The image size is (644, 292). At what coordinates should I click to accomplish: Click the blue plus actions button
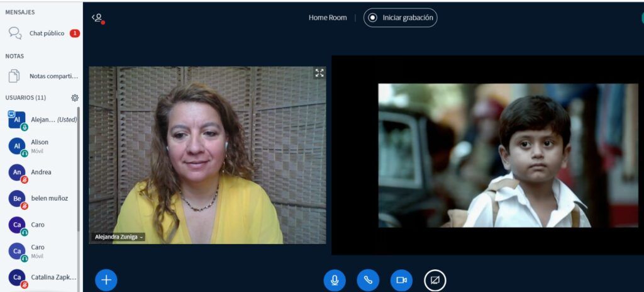click(106, 279)
